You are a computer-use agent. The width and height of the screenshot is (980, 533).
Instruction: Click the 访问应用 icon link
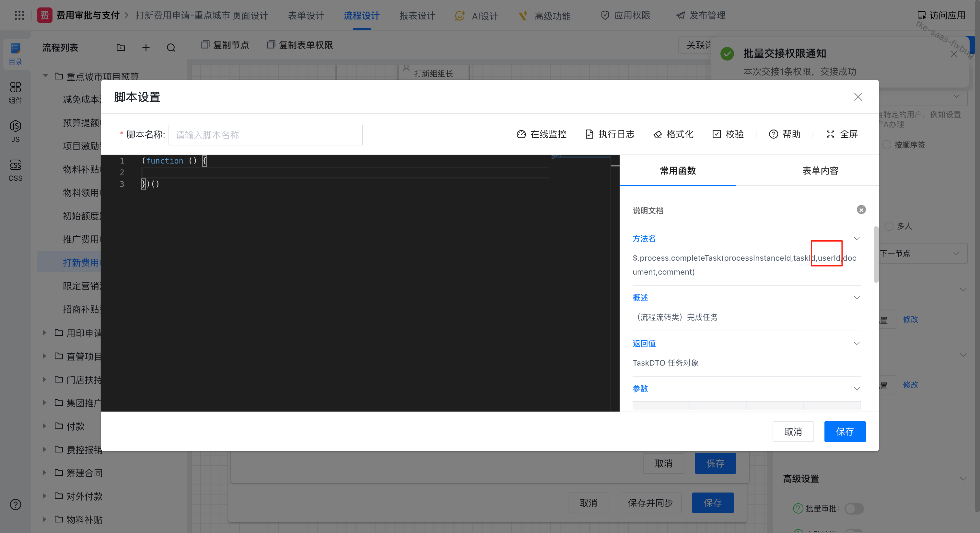point(941,15)
